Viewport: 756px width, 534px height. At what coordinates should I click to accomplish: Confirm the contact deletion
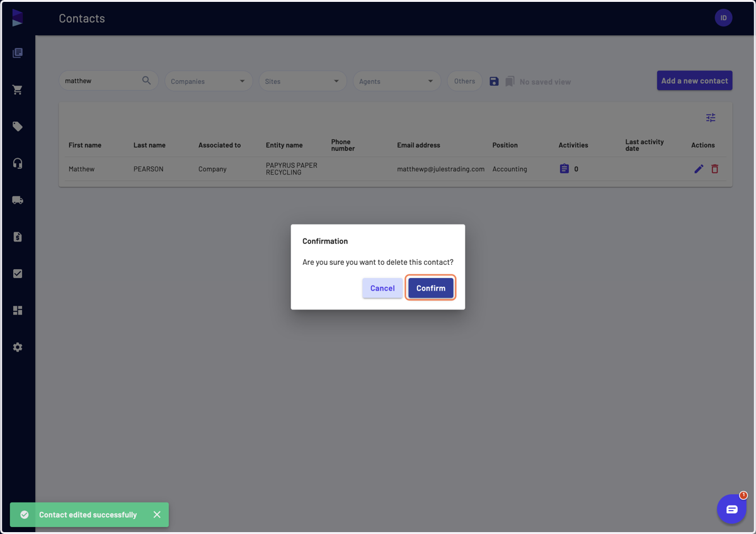431,288
